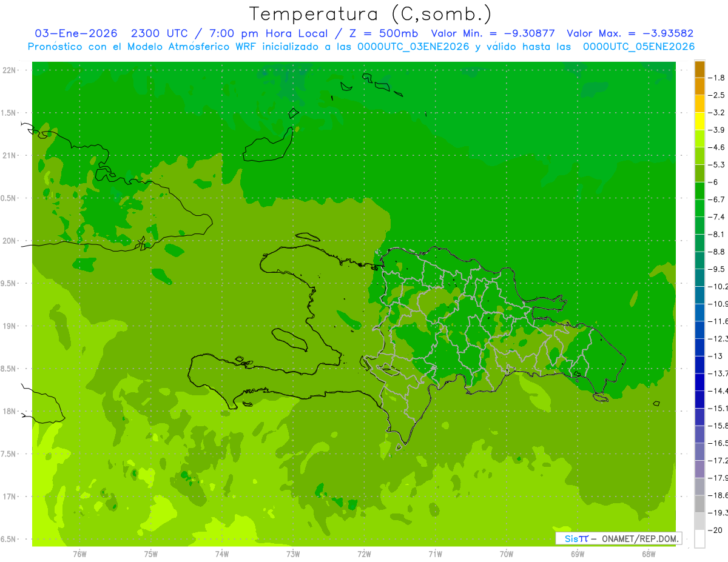Click the 21N latitude label
This screenshot has width=728, height=562.
(x=10, y=155)
